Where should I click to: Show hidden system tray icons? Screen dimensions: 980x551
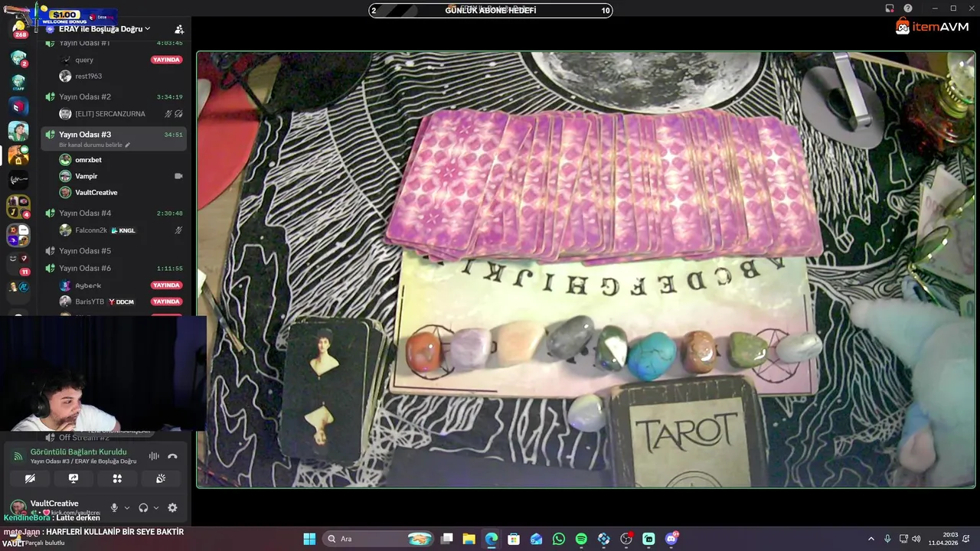coord(871,539)
